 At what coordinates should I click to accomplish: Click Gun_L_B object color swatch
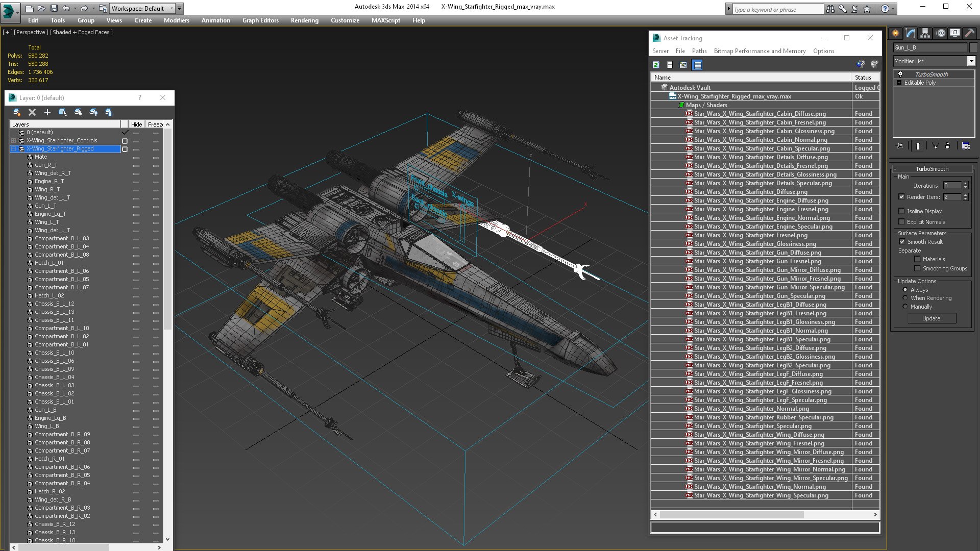coord(973,47)
